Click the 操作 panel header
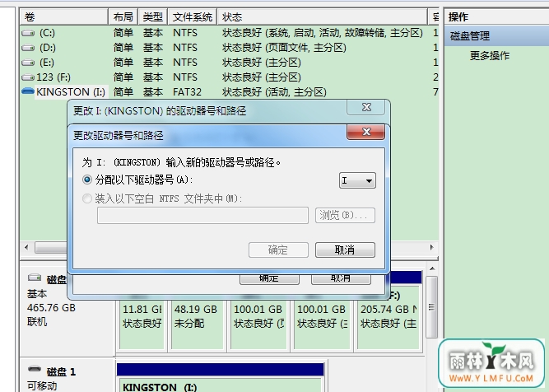The width and height of the screenshot is (549, 392). click(458, 16)
